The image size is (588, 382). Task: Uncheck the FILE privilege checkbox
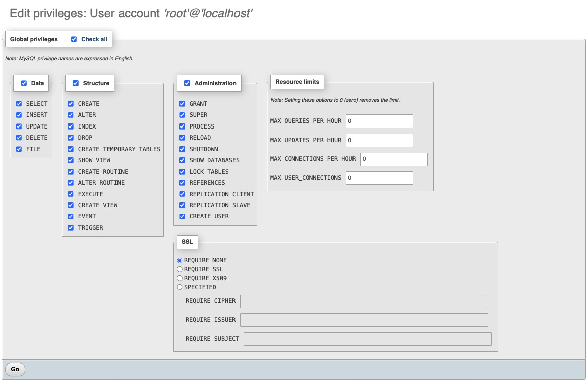coord(19,149)
